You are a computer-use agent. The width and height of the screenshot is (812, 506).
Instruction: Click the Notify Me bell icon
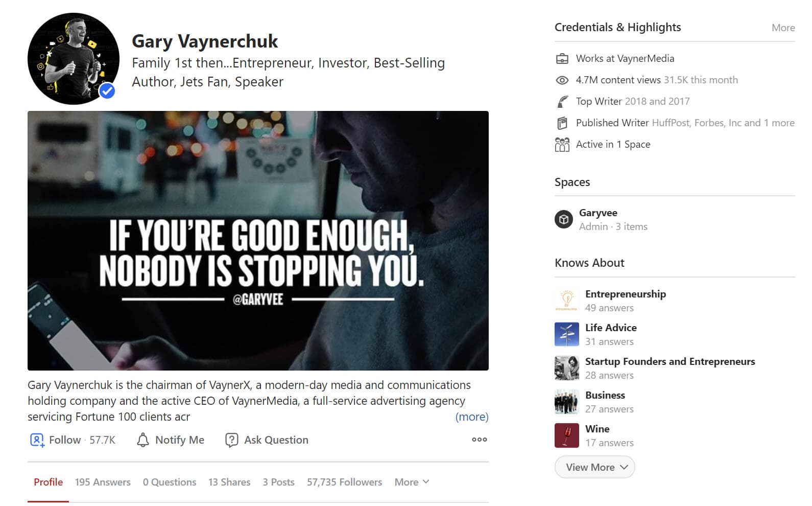click(x=143, y=440)
